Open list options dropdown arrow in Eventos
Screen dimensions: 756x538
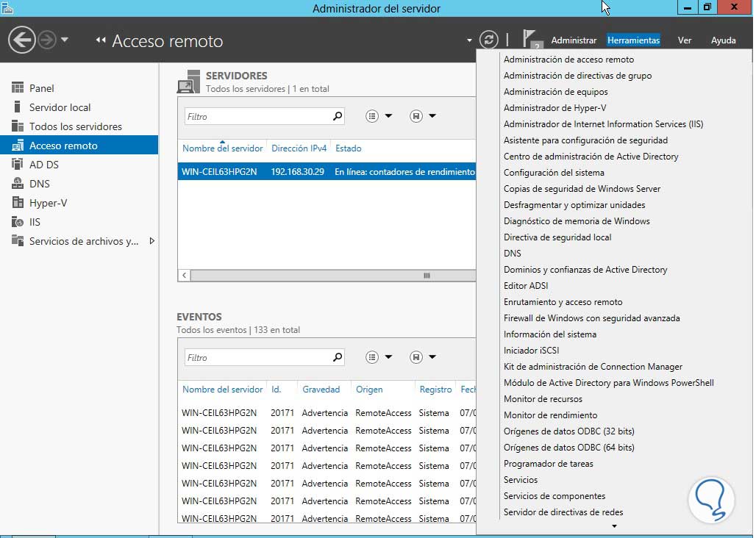(388, 357)
